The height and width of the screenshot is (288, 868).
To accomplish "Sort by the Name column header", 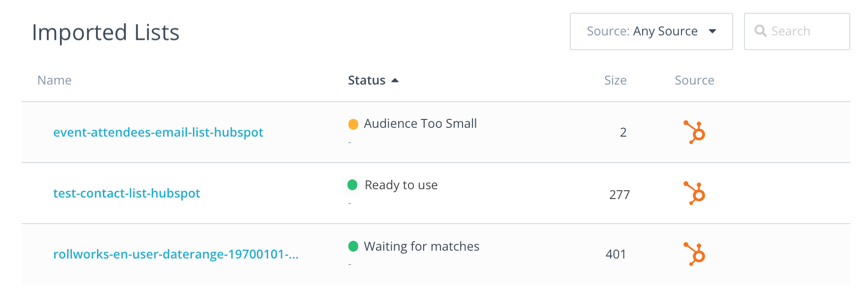I will [54, 80].
